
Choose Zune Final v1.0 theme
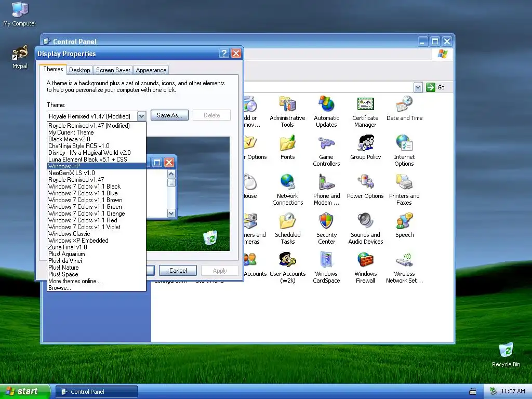pyautogui.click(x=96, y=247)
